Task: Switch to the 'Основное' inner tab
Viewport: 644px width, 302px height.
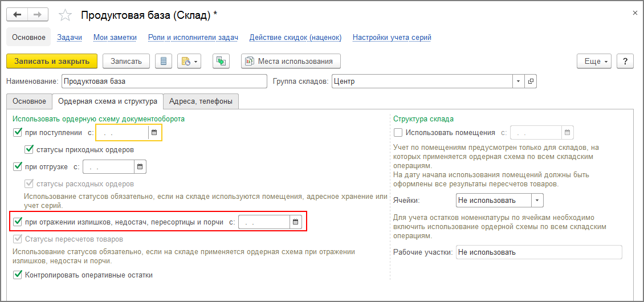Action: click(x=29, y=101)
